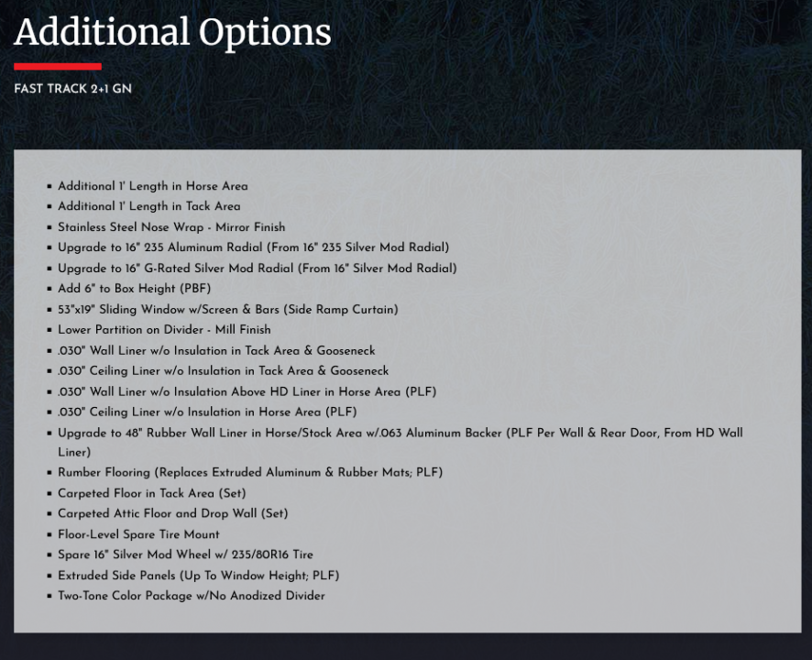Viewport: 812px width, 660px height.
Task: Click '.030" Wall Liner' Tack Area & Gooseneck item
Action: click(x=216, y=351)
